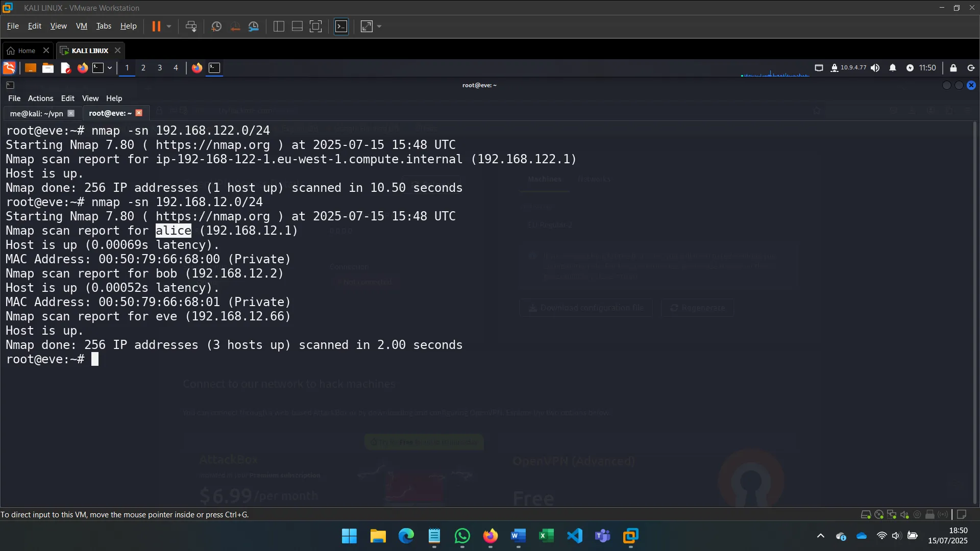Viewport: 980px width, 551px height.
Task: Open the volume slider from the Windows taskbar
Action: (897, 536)
